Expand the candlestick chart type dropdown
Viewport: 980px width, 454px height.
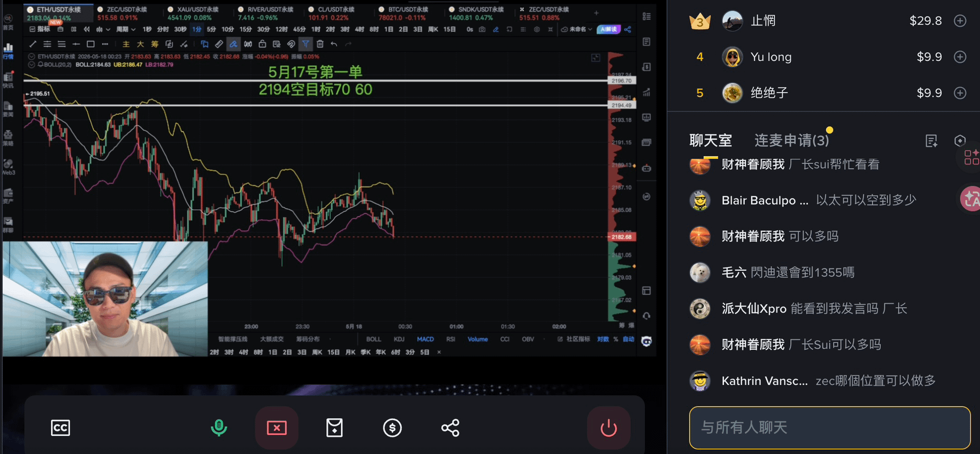(x=103, y=29)
